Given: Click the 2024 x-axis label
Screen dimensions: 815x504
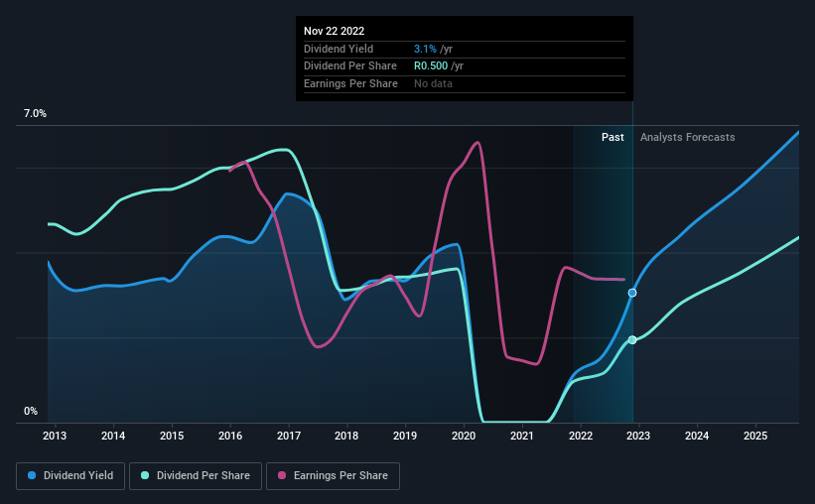Looking at the screenshot, I should click(x=697, y=436).
